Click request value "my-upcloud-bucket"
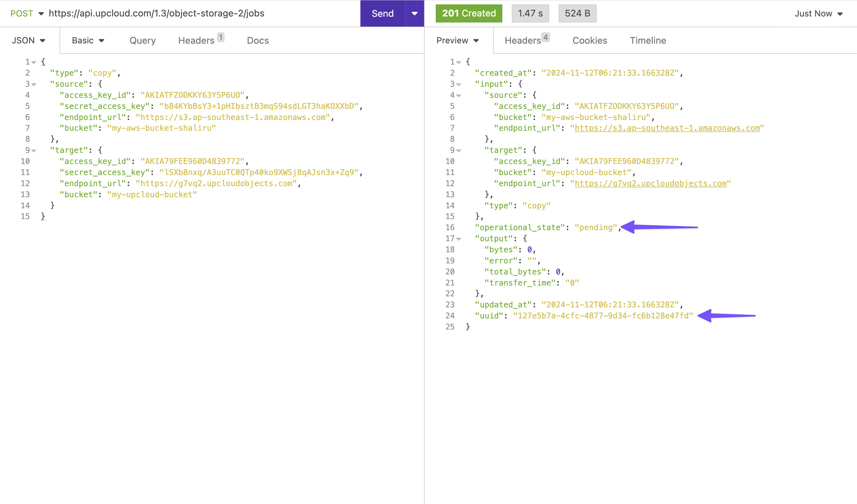The height and width of the screenshot is (504, 857). 152,194
